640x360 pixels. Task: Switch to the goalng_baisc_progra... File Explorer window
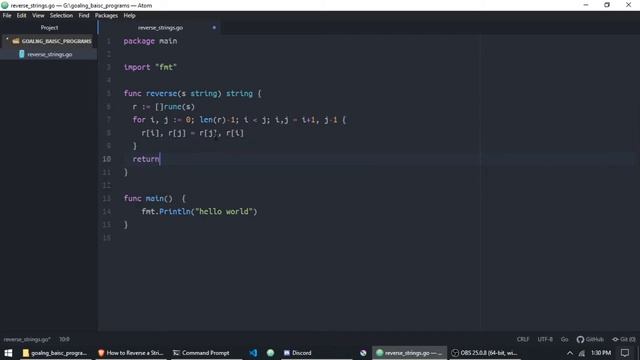click(x=55, y=353)
